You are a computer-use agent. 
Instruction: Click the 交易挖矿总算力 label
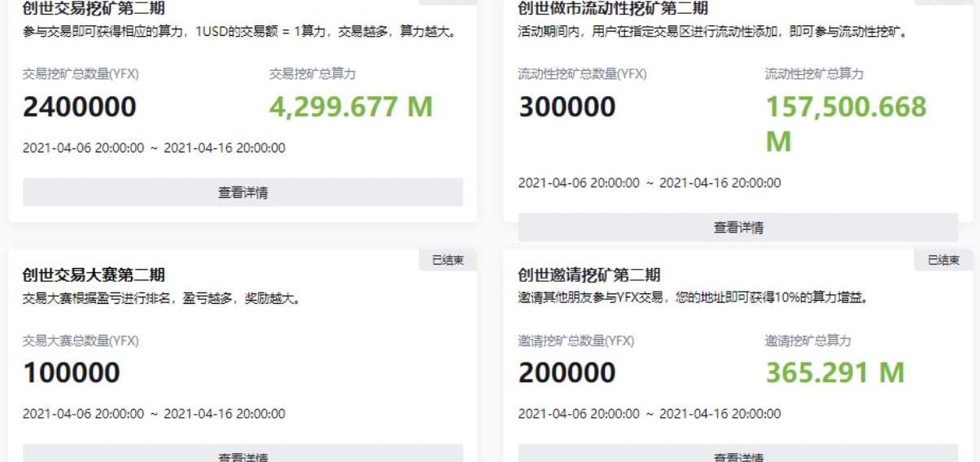(313, 74)
